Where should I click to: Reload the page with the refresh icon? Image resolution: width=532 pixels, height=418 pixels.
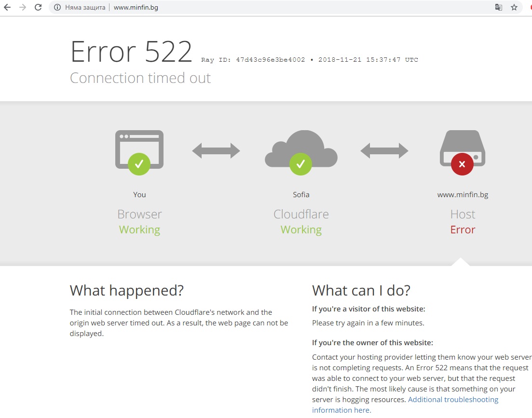tap(38, 7)
